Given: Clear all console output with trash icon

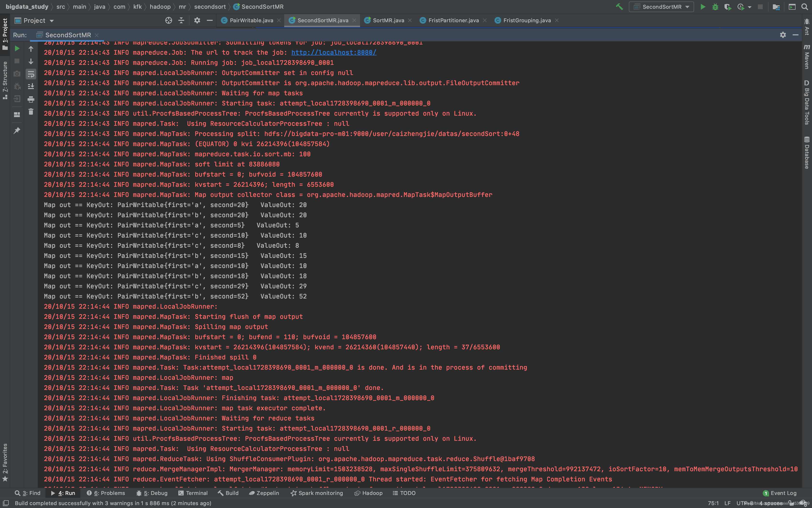Looking at the screenshot, I should pos(31,112).
